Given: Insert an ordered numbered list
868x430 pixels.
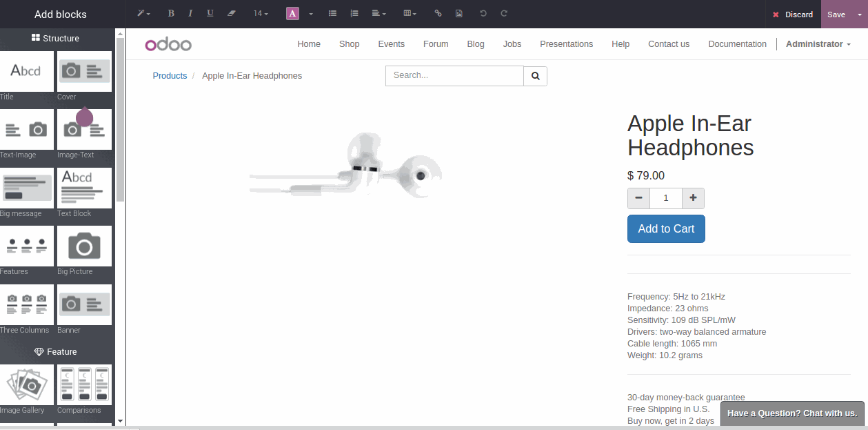Looking at the screenshot, I should coord(354,14).
